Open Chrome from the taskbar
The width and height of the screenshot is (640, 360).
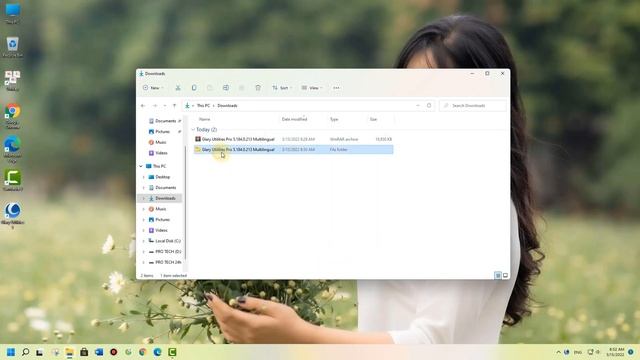(x=143, y=352)
